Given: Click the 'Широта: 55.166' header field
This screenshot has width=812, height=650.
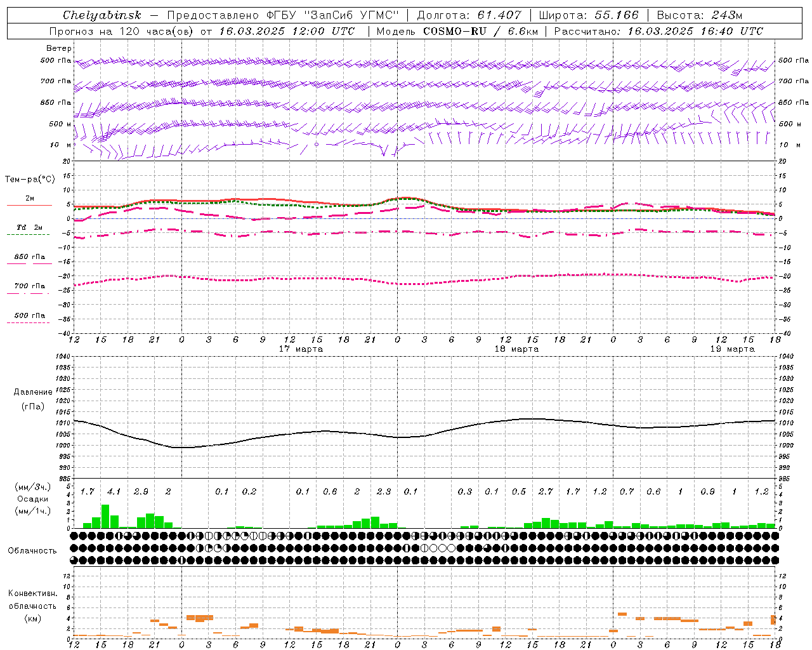Looking at the screenshot, I should (590, 15).
